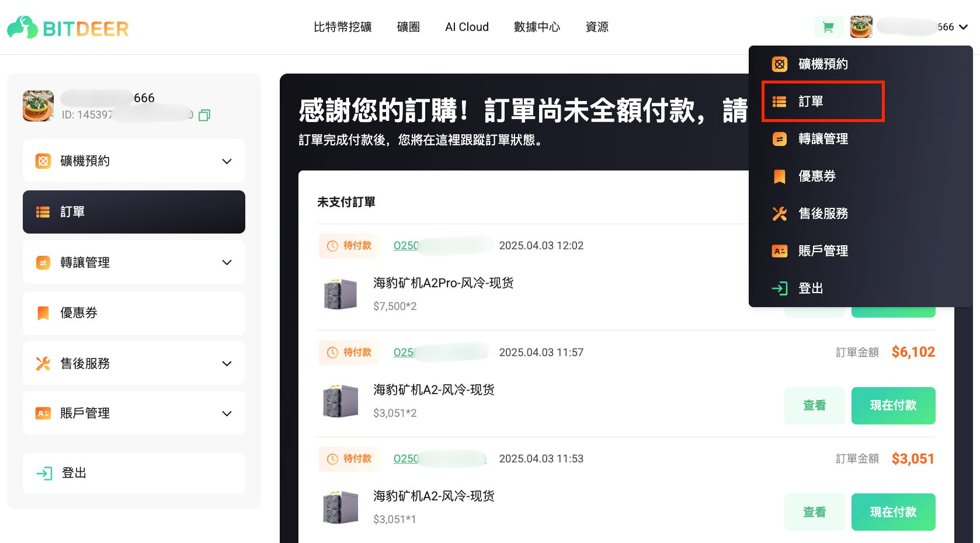
Task: Click the 售後服務 wrench icon in the sidebar
Action: tap(43, 364)
